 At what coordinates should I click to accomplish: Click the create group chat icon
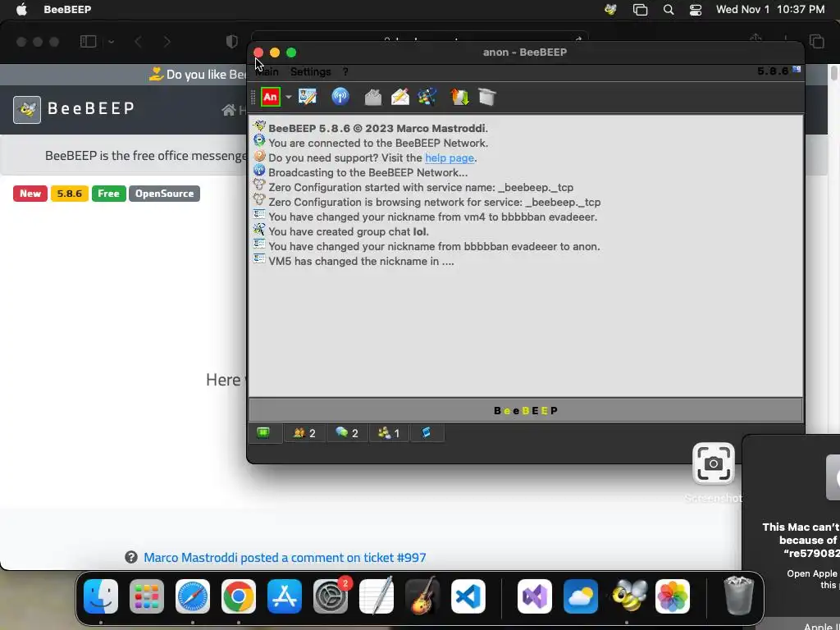(x=427, y=97)
